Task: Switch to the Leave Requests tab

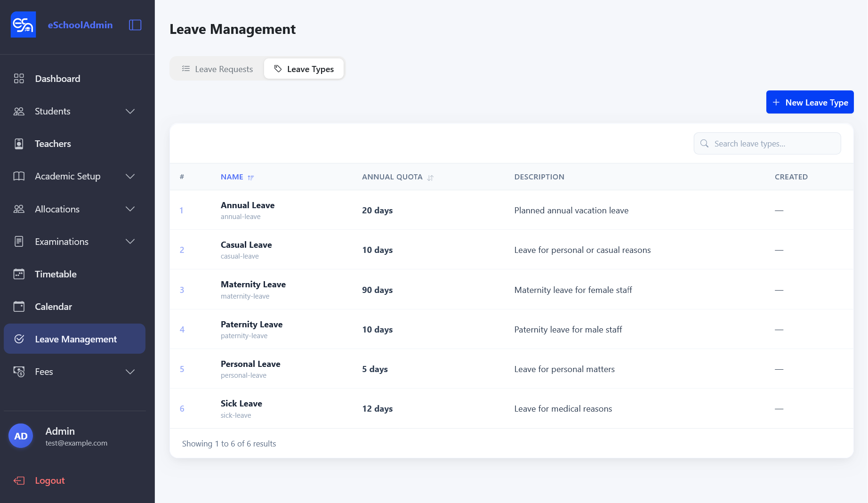Action: (x=217, y=69)
